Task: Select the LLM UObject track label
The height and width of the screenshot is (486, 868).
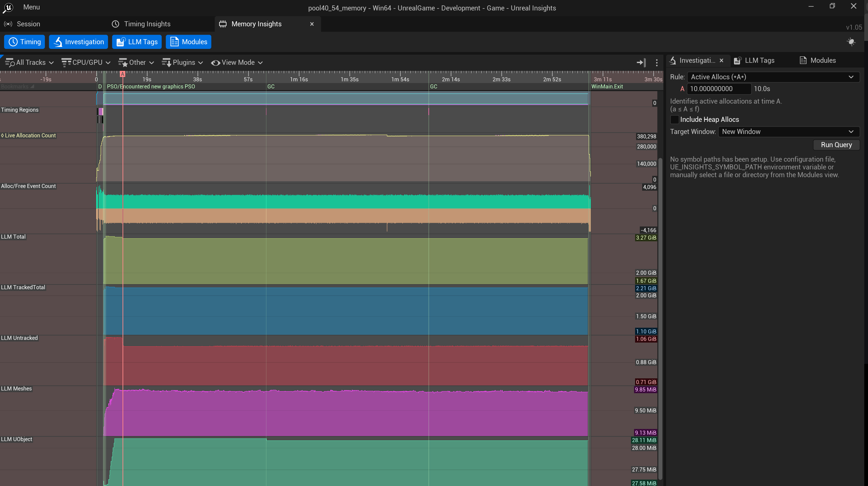Action: pyautogui.click(x=17, y=439)
